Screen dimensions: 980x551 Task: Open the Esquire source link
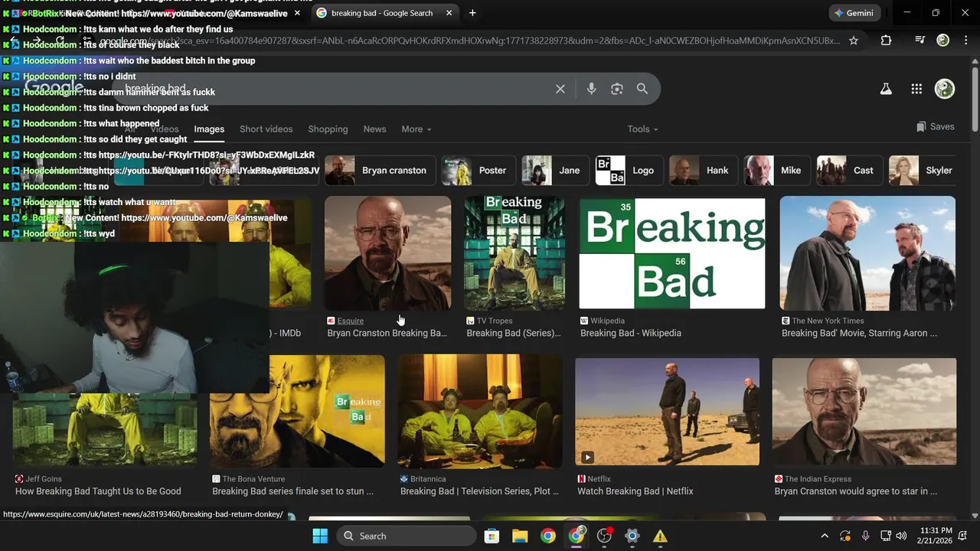(x=351, y=321)
